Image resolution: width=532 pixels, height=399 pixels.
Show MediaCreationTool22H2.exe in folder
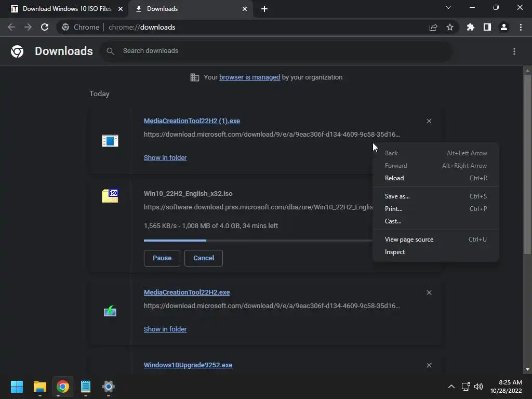[165, 329]
